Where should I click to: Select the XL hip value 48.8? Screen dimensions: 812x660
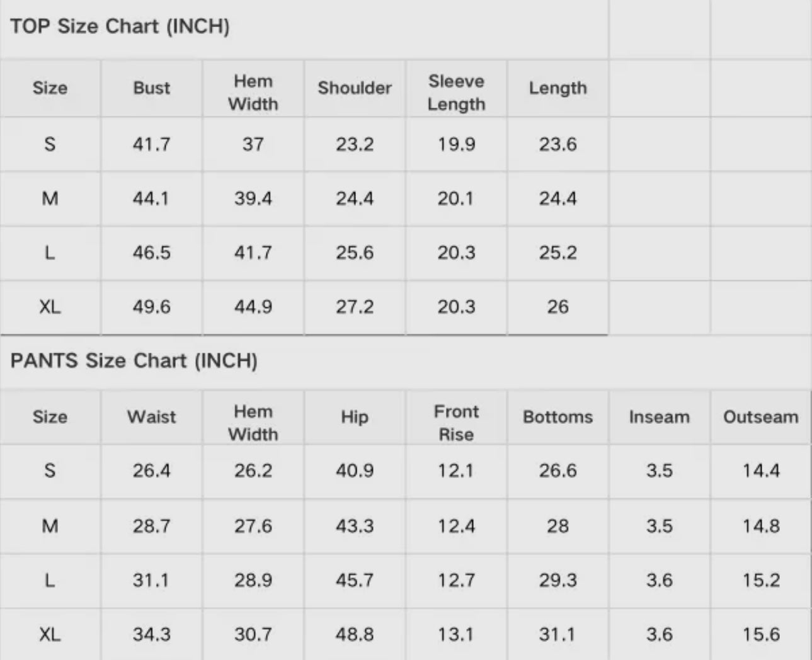coord(355,634)
